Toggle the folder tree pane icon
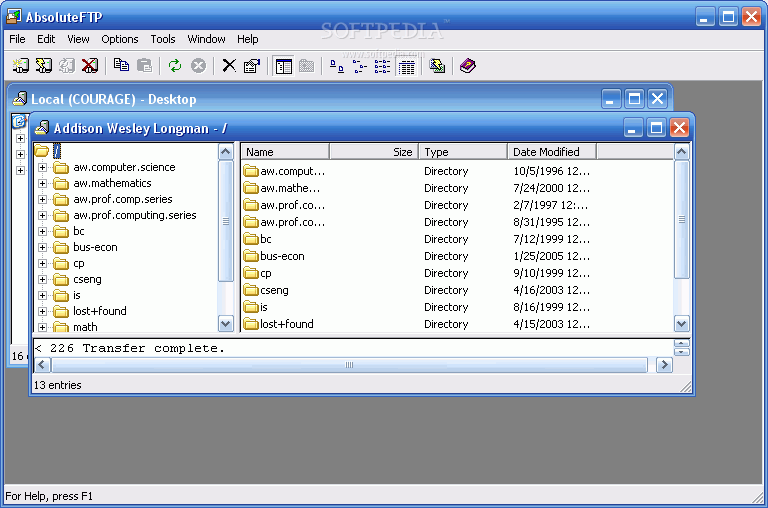 (283, 66)
